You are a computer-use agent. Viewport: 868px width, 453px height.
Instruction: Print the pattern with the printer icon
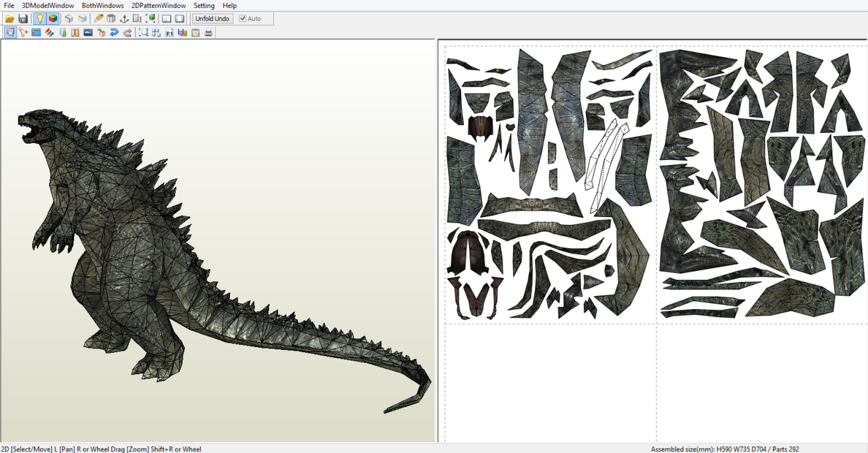click(208, 33)
